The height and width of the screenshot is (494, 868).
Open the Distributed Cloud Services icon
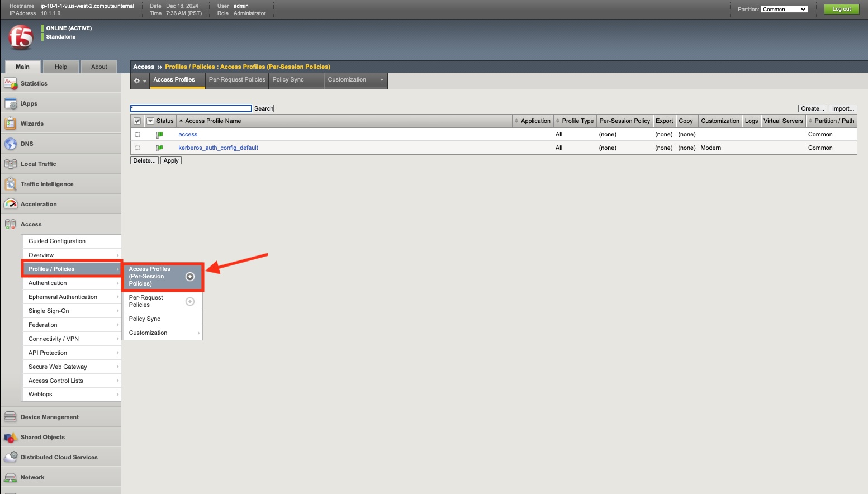tap(11, 458)
